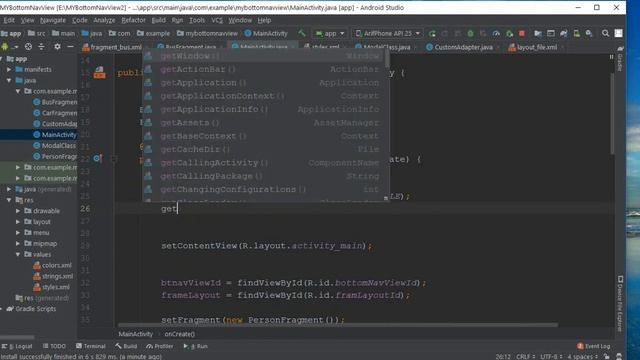
Task: Hide the project panel with minus icon
Action: (x=70, y=47)
